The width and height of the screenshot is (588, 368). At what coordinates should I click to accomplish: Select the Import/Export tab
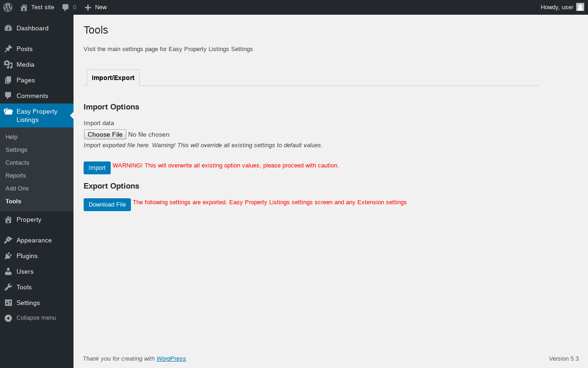coord(113,78)
